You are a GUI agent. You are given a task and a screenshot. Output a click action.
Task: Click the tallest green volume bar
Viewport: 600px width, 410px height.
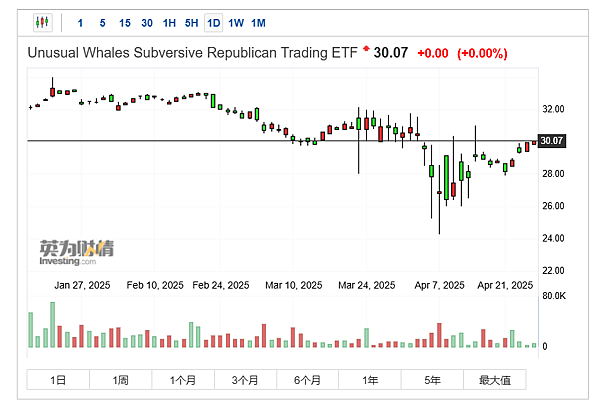[x=52, y=325]
